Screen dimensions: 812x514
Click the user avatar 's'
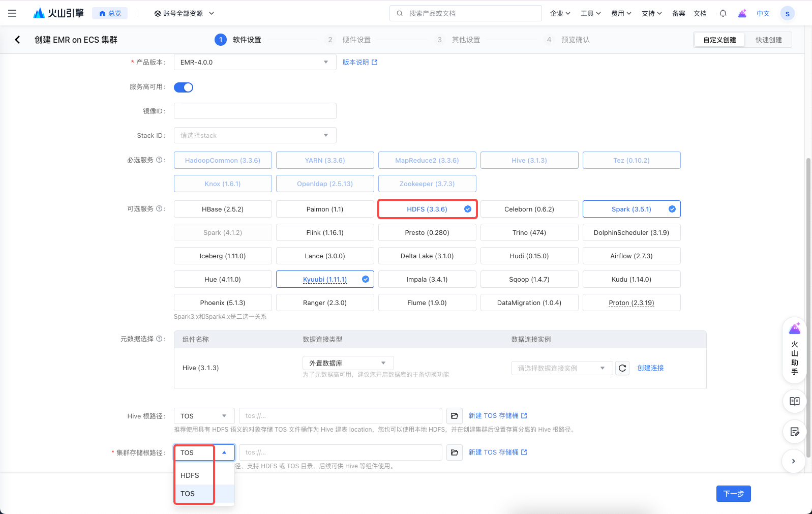pyautogui.click(x=788, y=14)
